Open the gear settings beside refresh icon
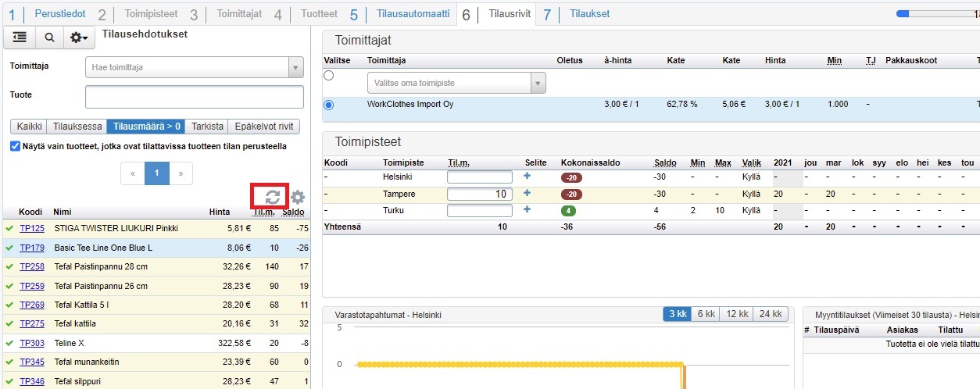Image resolution: width=980 pixels, height=389 pixels. (x=298, y=198)
